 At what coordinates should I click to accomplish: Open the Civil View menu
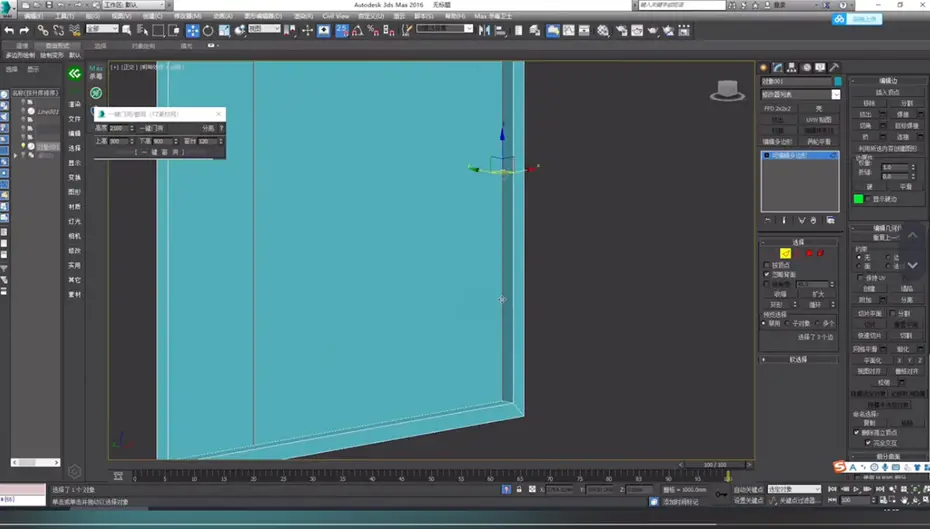click(336, 16)
